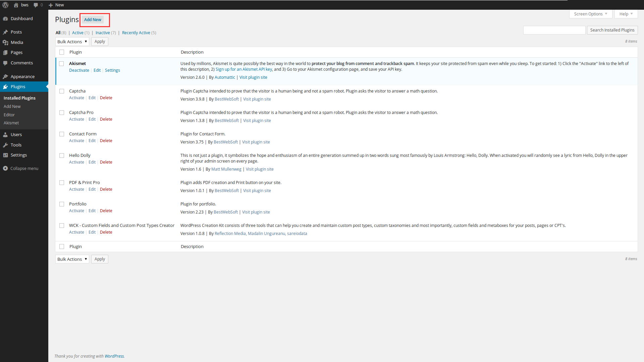Open the Bulk Actions dropdown

72,41
